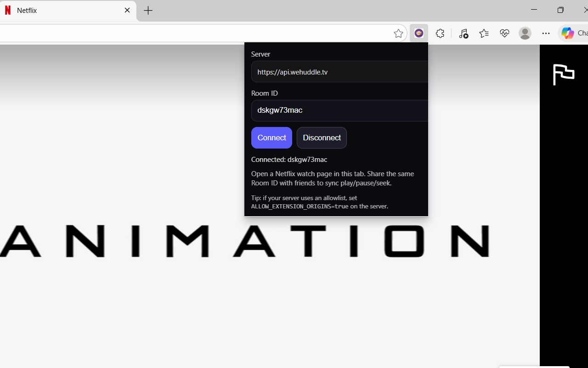Open the Favorites list icon

pos(484,33)
